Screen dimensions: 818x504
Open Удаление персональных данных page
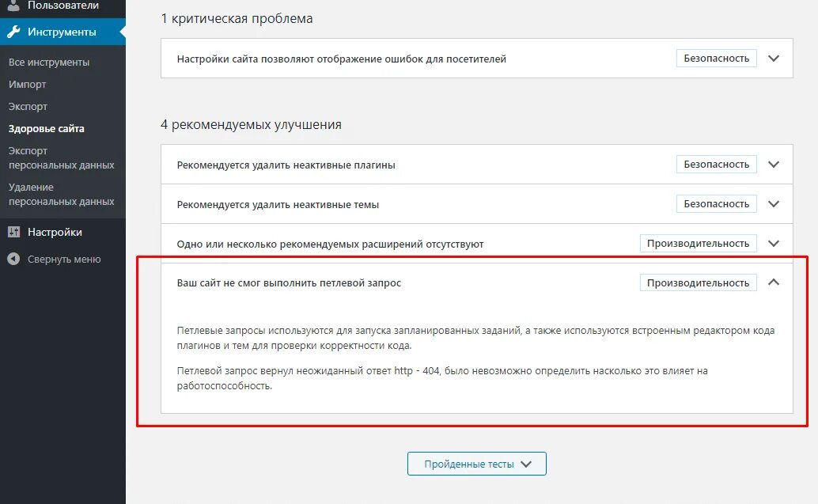[61, 195]
